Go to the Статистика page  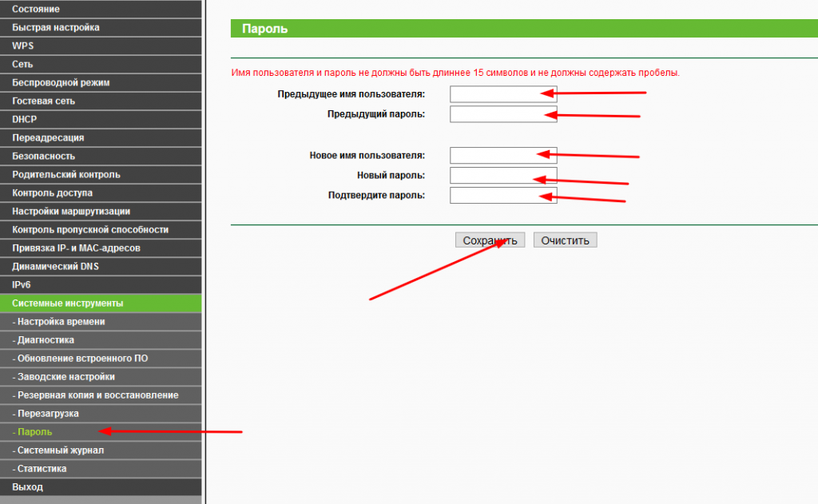(101, 469)
